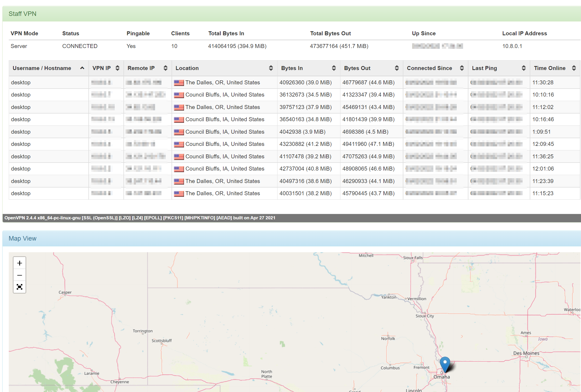
Task: Sort the table by Bytes Out
Action: click(397, 68)
